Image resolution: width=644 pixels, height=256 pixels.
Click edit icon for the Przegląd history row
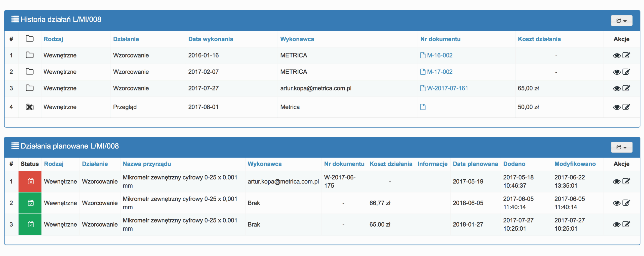pos(626,107)
